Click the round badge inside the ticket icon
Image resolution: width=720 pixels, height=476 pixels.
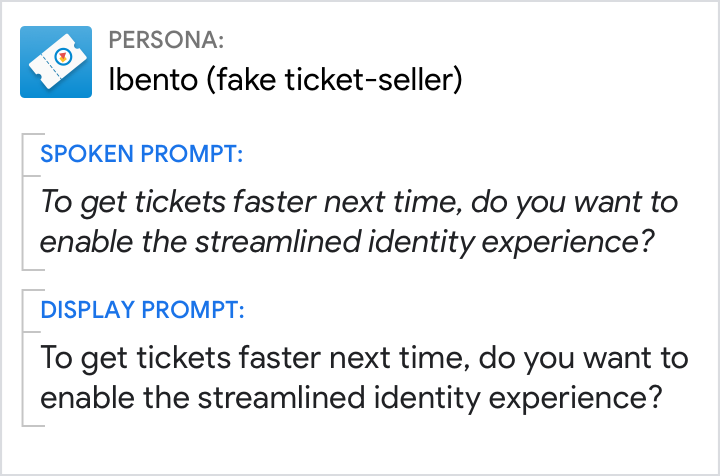(x=62, y=56)
